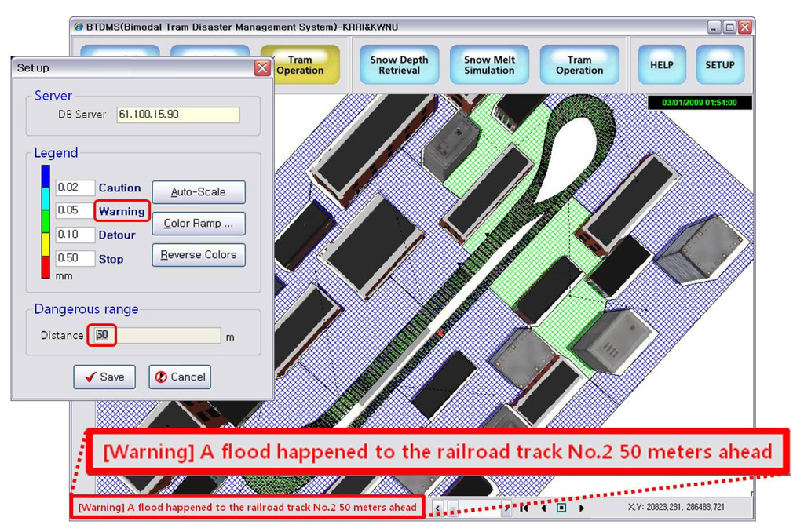
Task: Open SETUP from the top toolbar
Action: (719, 65)
